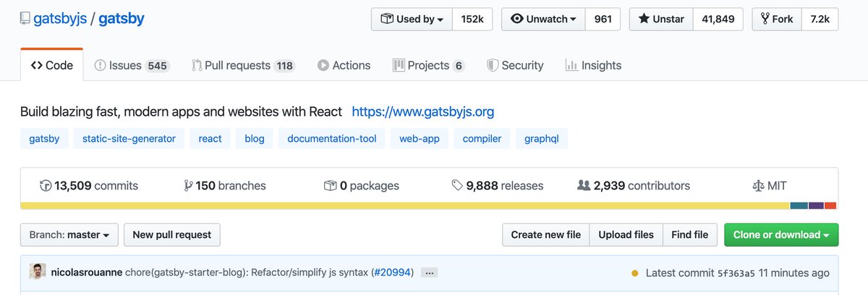Open the https://www.gatsbyjs.org website link
The width and height of the screenshot is (868, 295).
click(422, 112)
